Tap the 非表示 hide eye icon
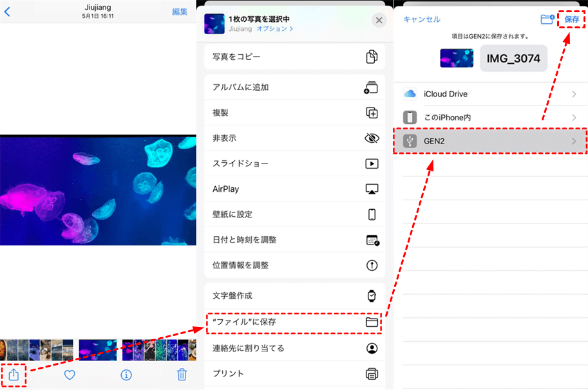 click(372, 138)
